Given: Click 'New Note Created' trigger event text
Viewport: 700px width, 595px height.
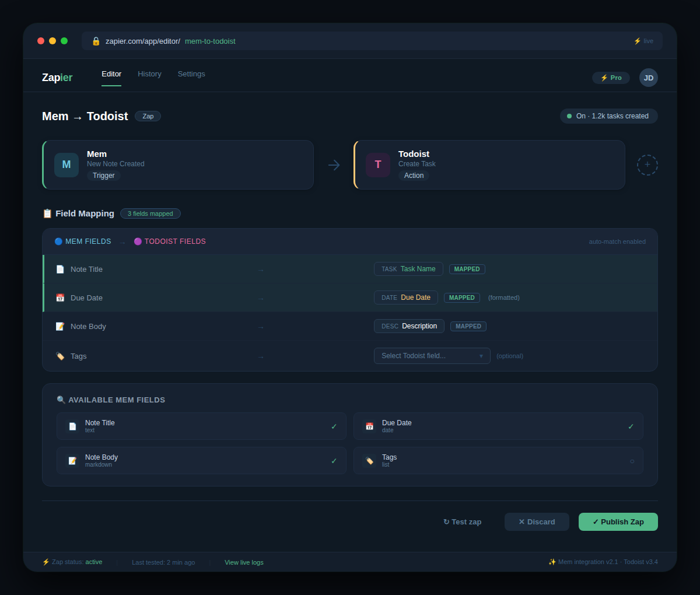Looking at the screenshot, I should coord(116,164).
